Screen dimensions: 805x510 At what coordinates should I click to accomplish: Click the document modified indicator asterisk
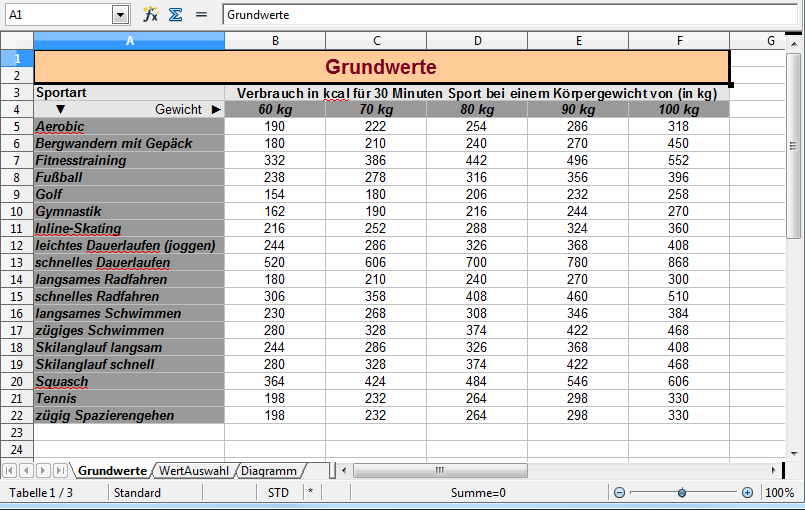coord(311,493)
